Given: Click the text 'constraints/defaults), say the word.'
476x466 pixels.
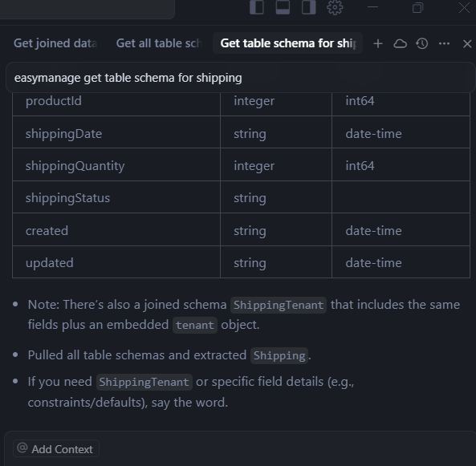Looking at the screenshot, I should [128, 403].
